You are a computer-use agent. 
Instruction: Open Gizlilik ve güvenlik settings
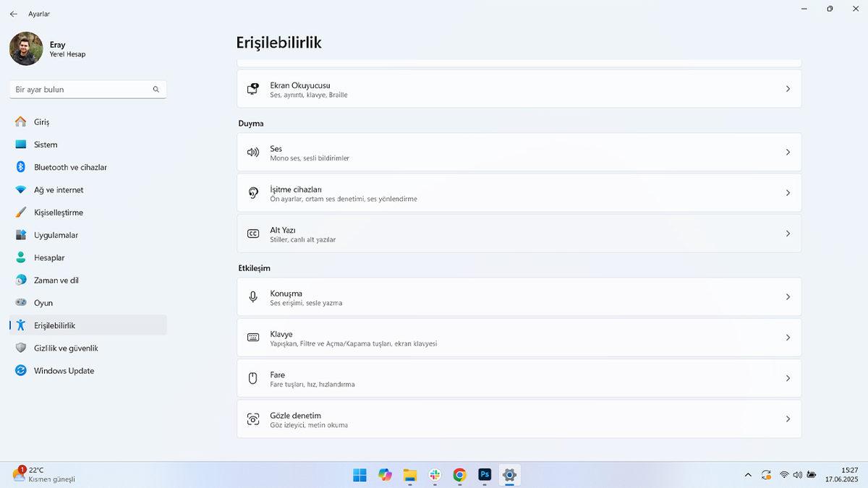66,348
